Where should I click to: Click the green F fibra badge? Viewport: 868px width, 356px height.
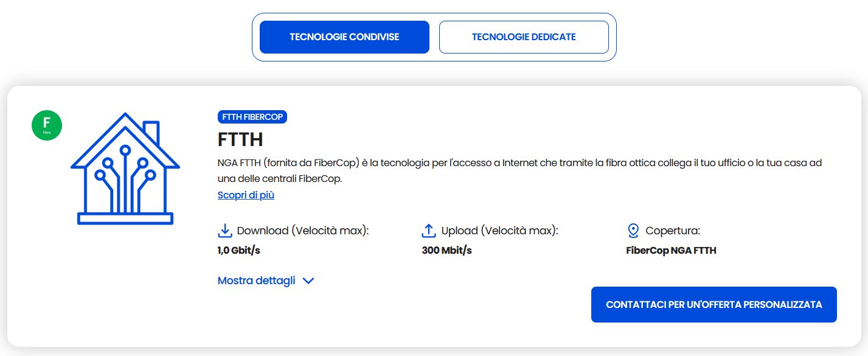tap(47, 125)
